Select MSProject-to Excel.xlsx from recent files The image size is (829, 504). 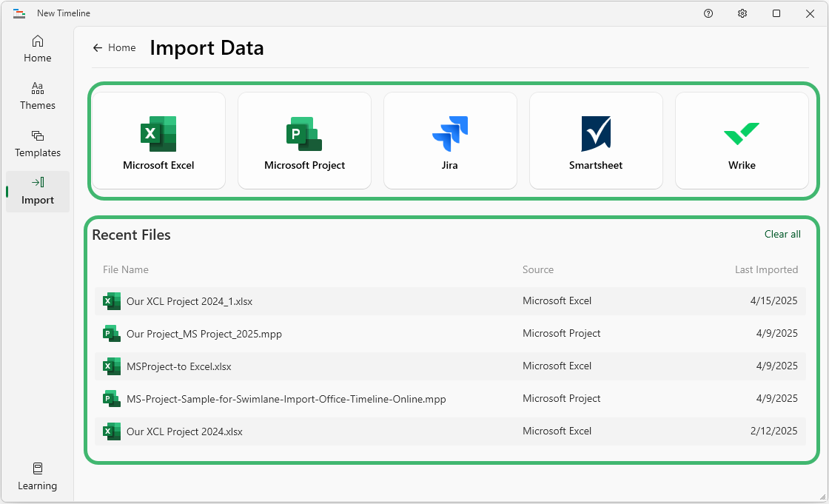tap(179, 366)
